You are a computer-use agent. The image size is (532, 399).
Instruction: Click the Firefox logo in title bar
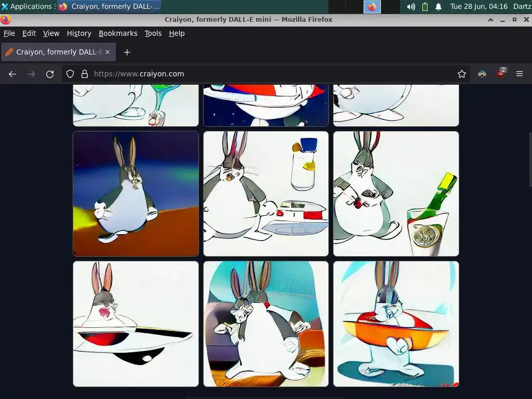[x=5, y=20]
